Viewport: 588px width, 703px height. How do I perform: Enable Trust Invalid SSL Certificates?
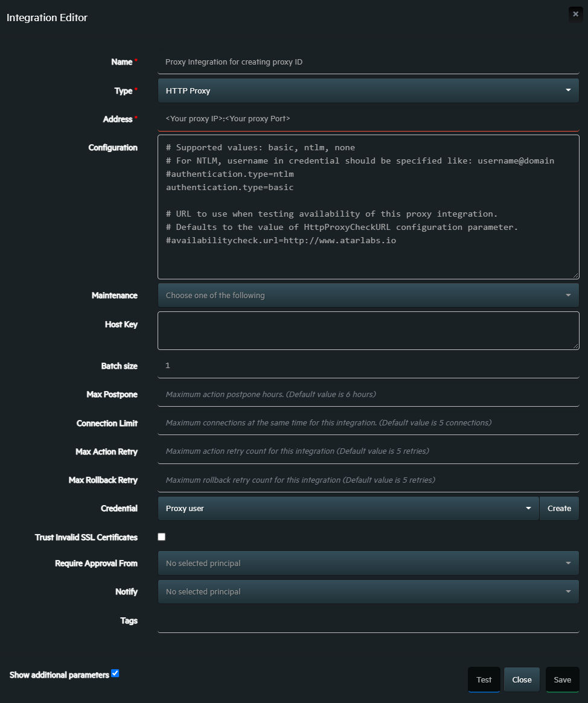(x=161, y=536)
